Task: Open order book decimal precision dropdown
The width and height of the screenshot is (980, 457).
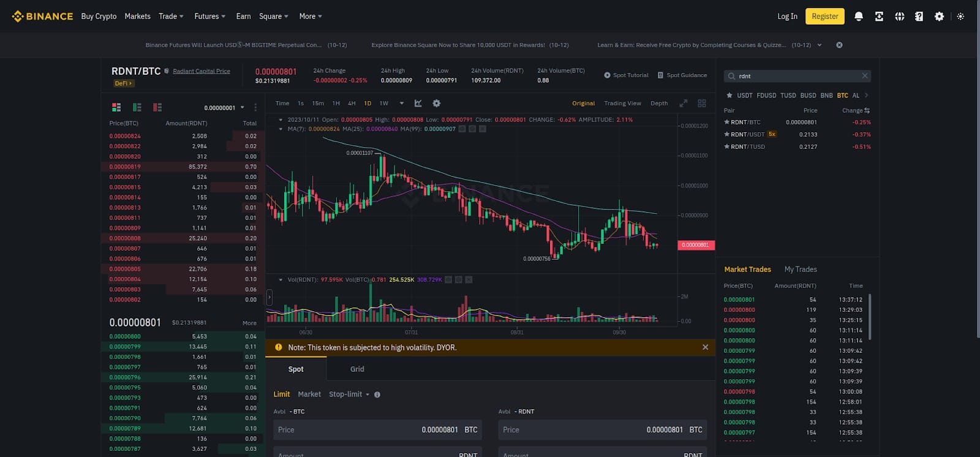Action: click(x=224, y=108)
